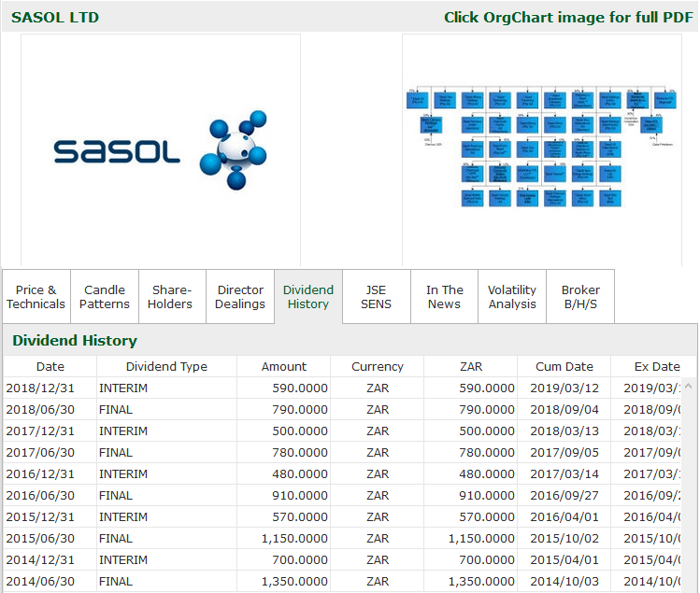Select the 2014/06/30 date cell

coord(50,581)
